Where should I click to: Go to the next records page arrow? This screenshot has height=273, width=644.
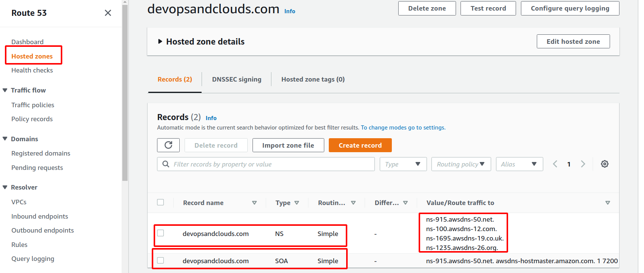coord(583,164)
